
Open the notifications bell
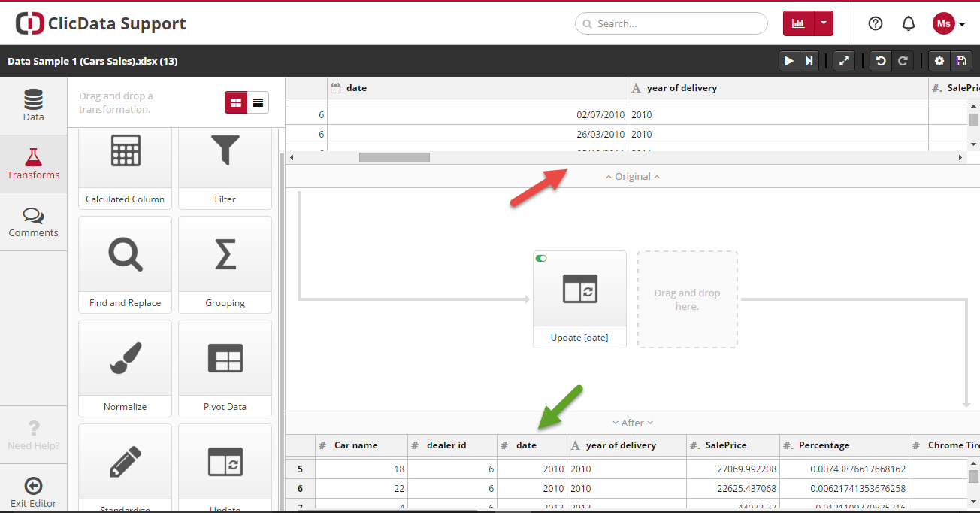(909, 23)
